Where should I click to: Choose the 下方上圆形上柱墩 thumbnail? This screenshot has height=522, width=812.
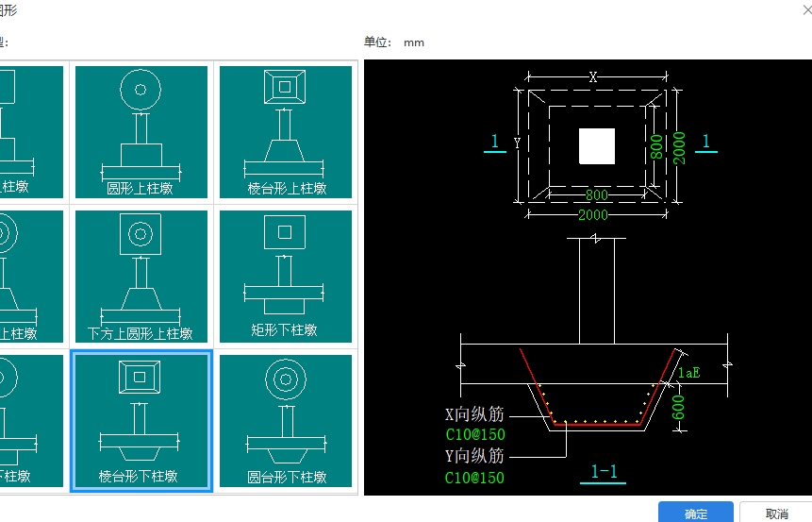(141, 277)
